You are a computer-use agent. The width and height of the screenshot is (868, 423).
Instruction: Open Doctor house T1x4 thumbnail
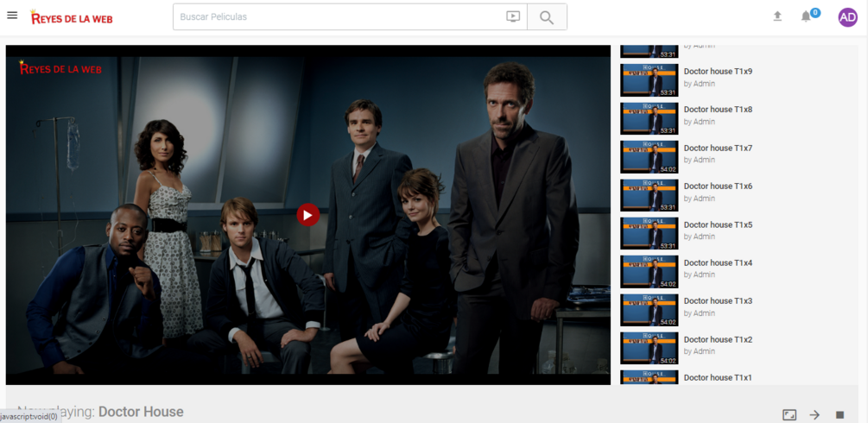(x=649, y=272)
